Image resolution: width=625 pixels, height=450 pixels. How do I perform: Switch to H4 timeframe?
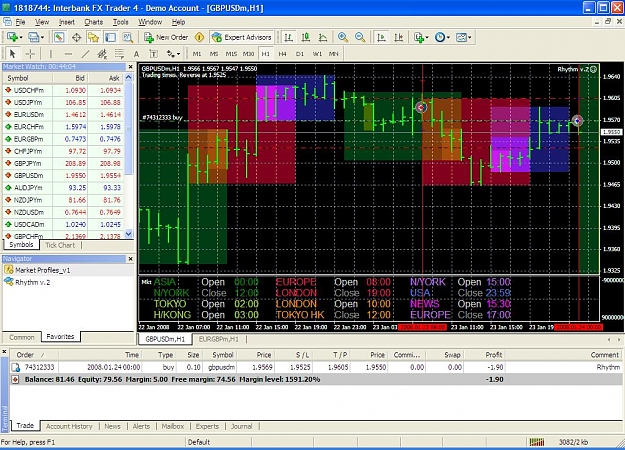click(283, 53)
